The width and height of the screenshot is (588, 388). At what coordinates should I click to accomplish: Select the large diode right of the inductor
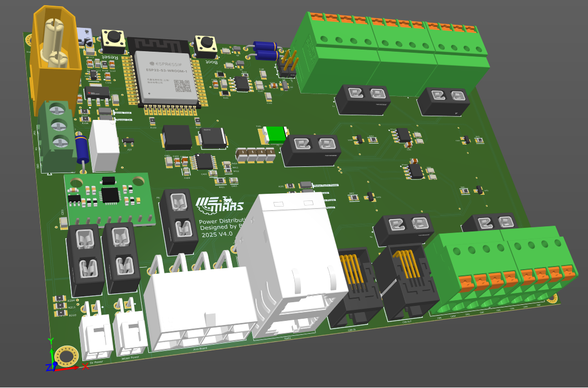(212, 137)
